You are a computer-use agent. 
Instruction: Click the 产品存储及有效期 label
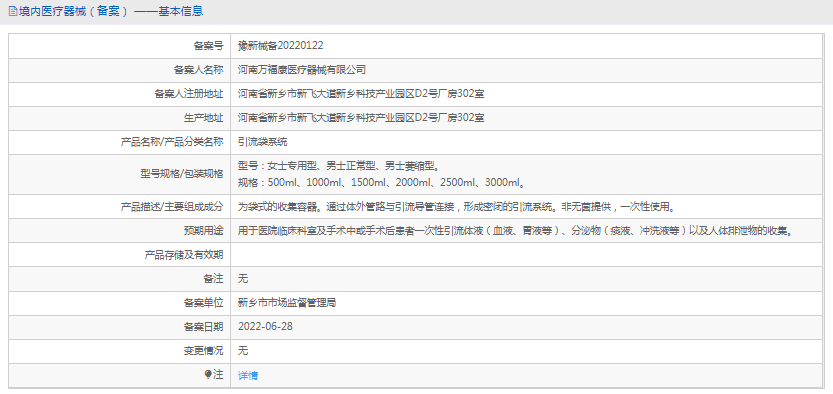tap(184, 255)
